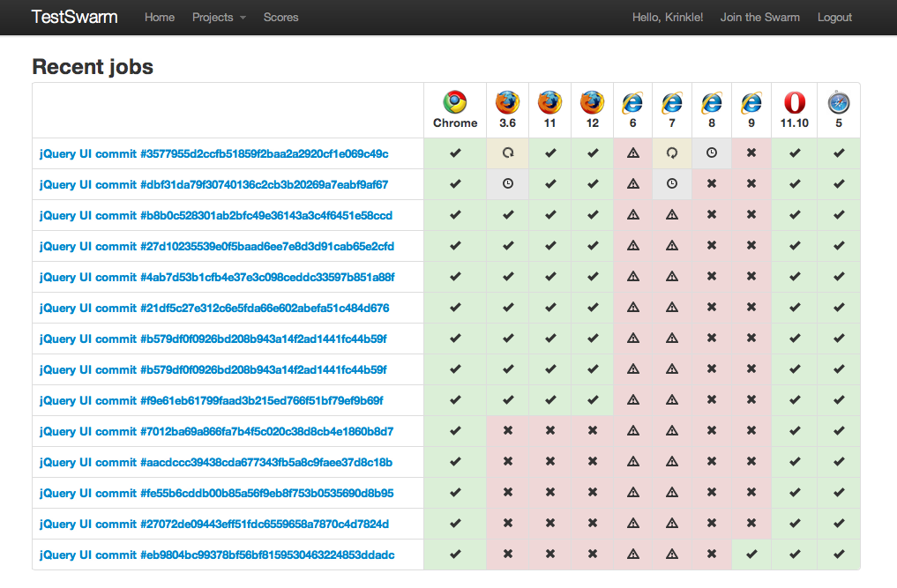Click the Chrome browser icon in header
The image size is (897, 588).
[455, 102]
